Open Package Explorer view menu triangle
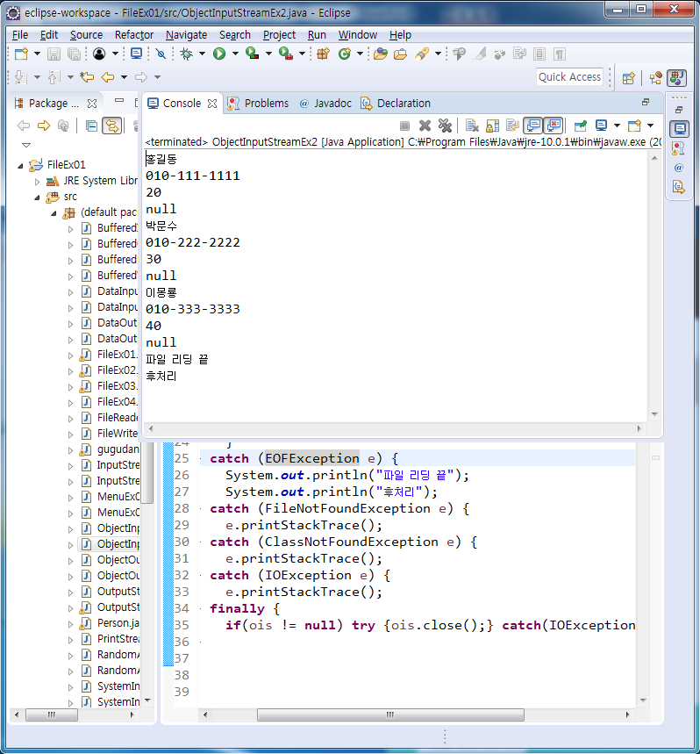700x754 pixels. [26, 145]
